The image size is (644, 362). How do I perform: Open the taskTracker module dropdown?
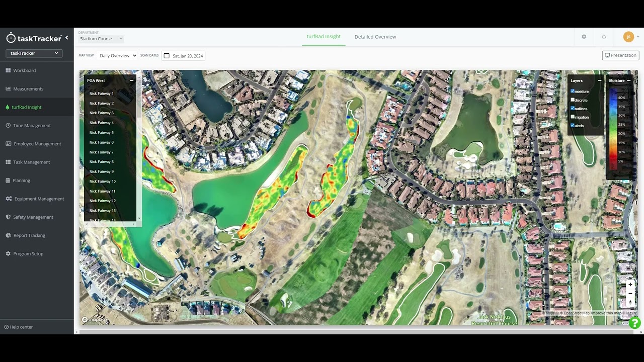click(34, 53)
